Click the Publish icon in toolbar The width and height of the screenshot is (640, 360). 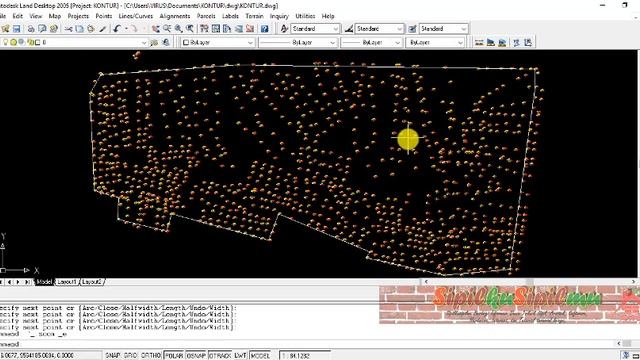53,29
